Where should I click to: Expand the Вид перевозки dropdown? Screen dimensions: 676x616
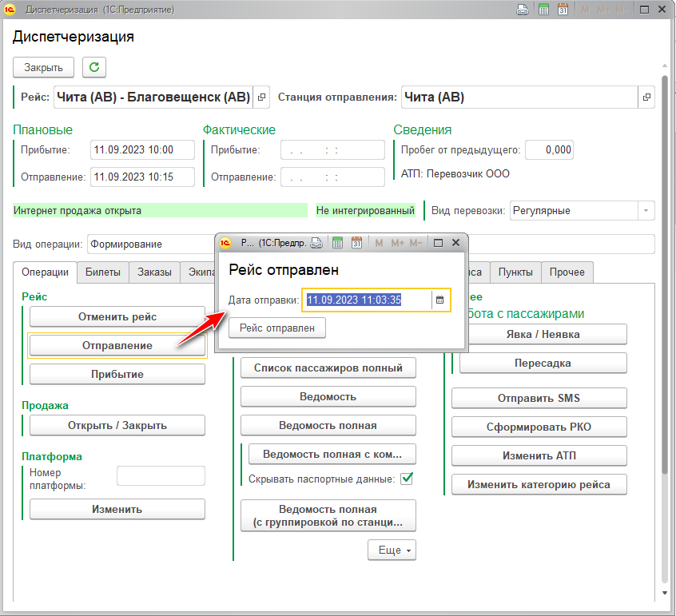[645, 211]
